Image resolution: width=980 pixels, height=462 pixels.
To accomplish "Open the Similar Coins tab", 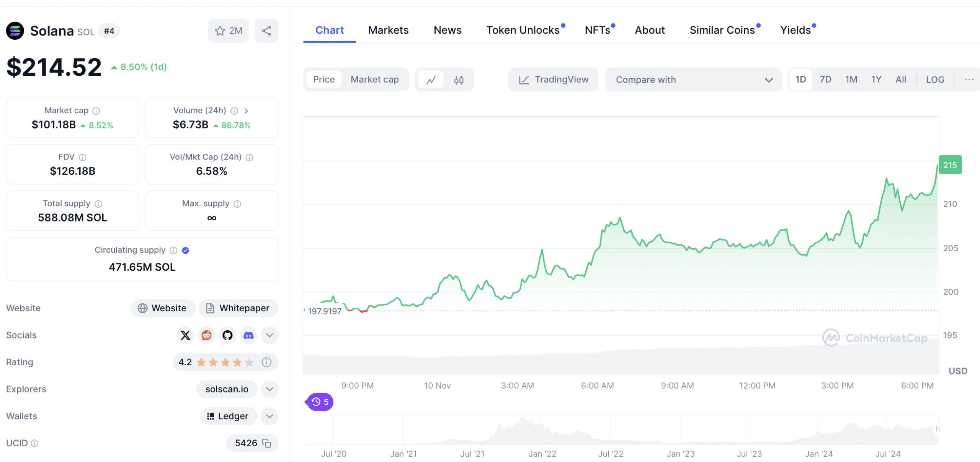I will [x=722, y=30].
